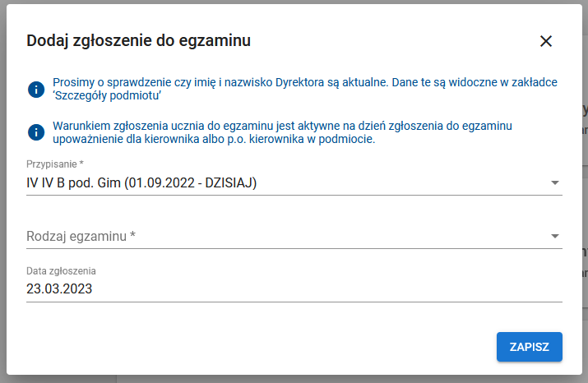Click the dimmed backdrop below the dialog
588x383 pixels.
pos(329,379)
